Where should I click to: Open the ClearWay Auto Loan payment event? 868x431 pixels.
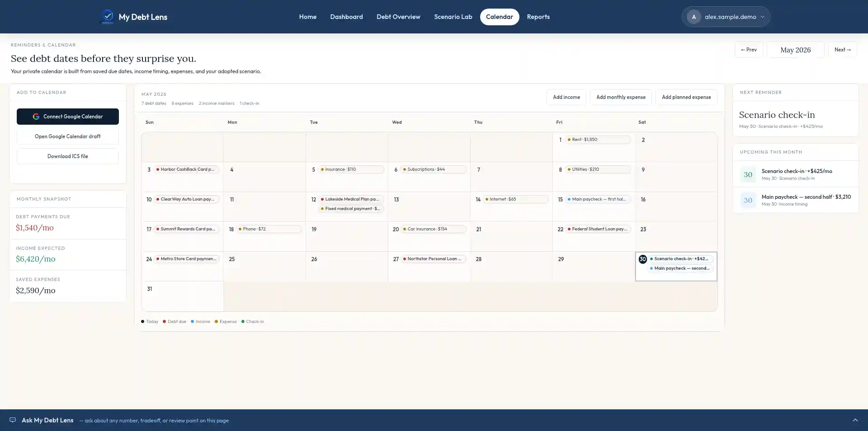pos(187,199)
